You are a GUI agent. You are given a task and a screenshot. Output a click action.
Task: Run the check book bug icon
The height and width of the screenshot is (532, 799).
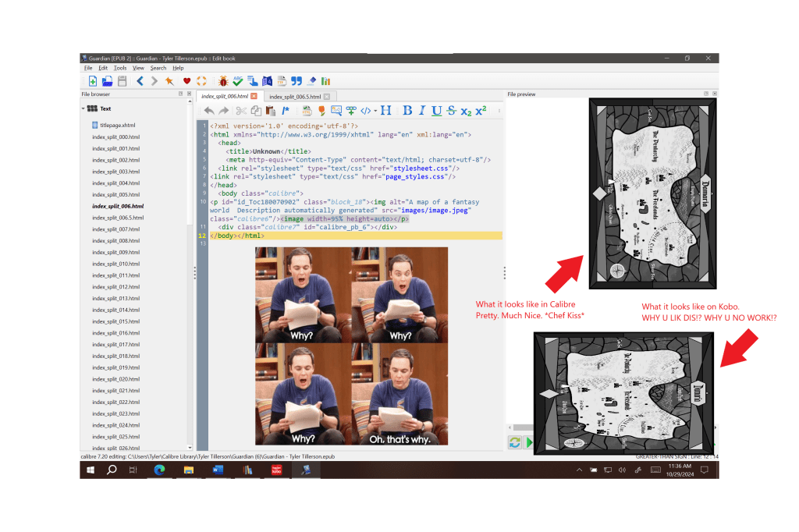223,80
